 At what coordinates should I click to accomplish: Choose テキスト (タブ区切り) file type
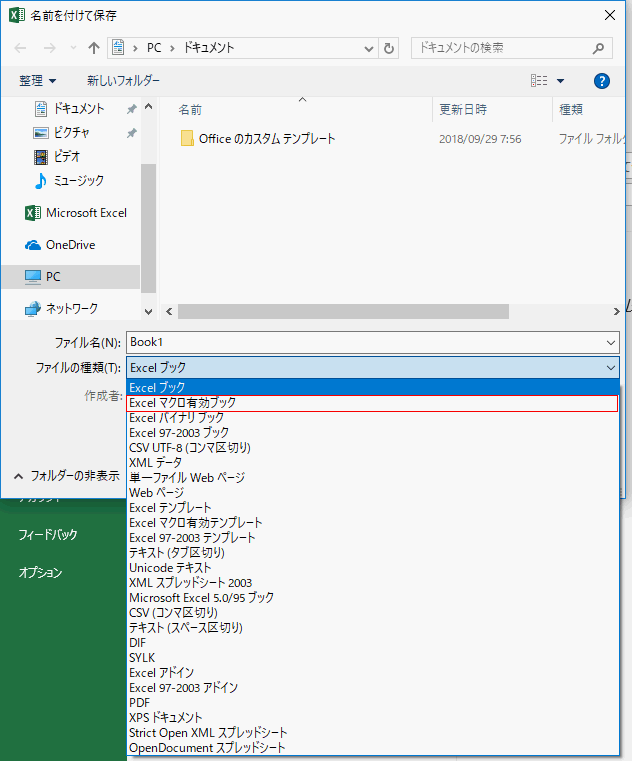(x=373, y=553)
